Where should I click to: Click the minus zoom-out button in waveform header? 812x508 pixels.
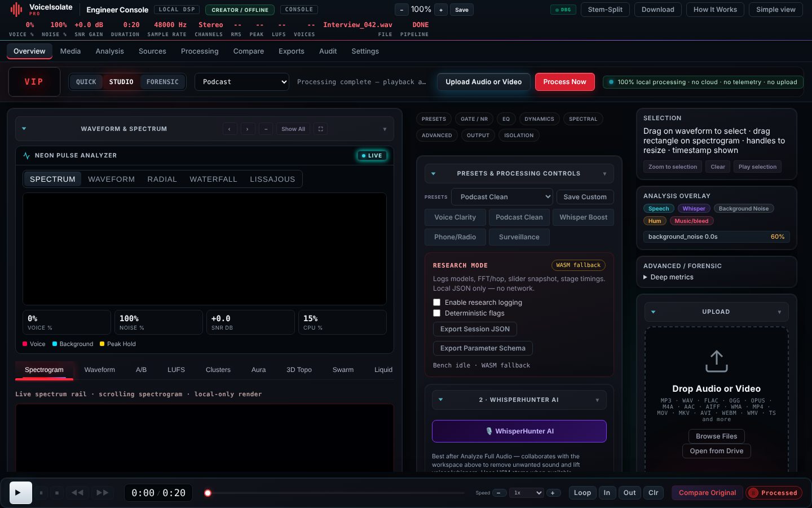[x=266, y=129]
